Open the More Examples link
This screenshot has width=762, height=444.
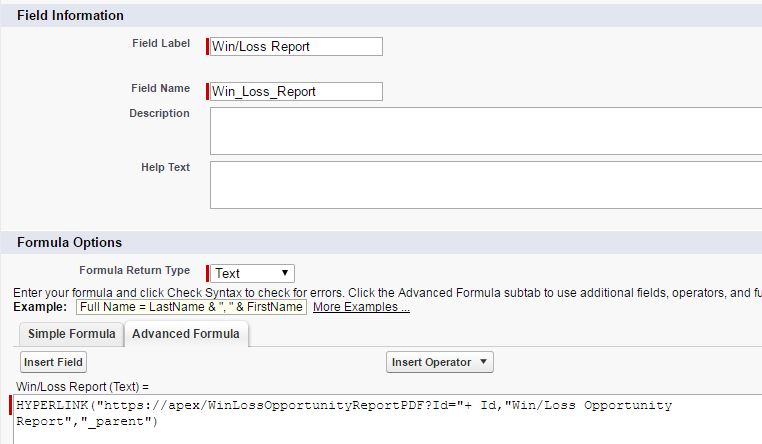(x=361, y=307)
